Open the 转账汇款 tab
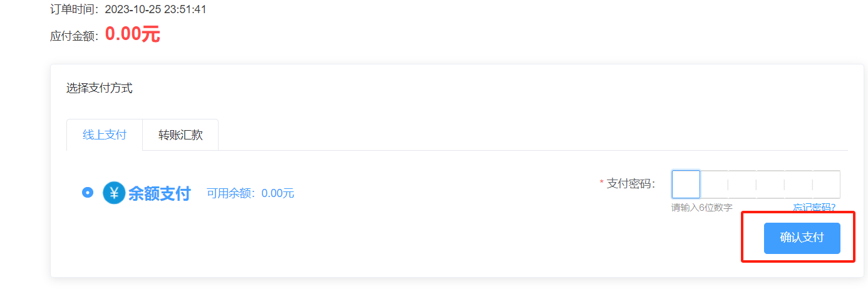This screenshot has width=868, height=294. point(180,135)
